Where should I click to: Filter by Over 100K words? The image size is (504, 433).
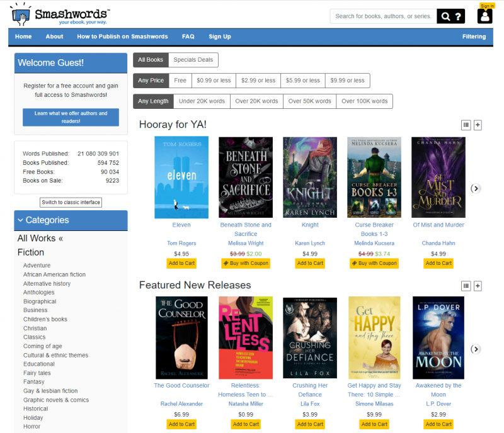tap(365, 101)
